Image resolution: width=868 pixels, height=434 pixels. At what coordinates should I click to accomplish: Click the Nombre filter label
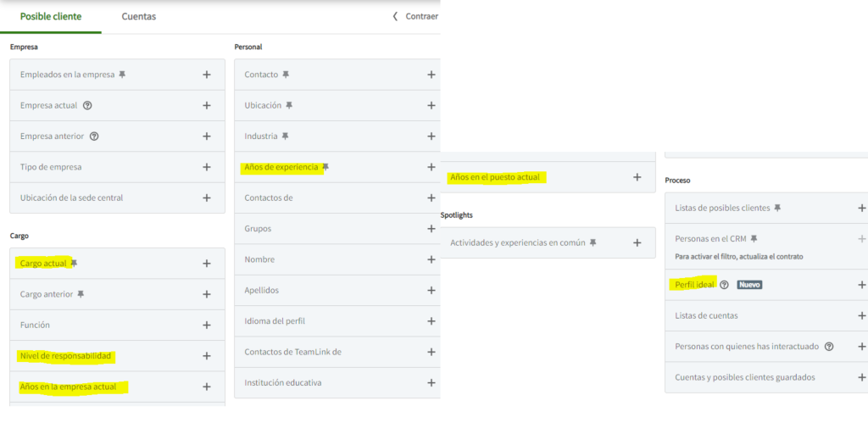click(259, 259)
